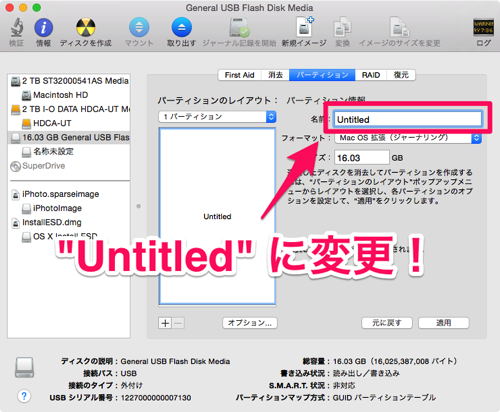The height and width of the screenshot is (412, 500).
Task: Select iPhoto.sparseimage disk image
Action: 69,194
